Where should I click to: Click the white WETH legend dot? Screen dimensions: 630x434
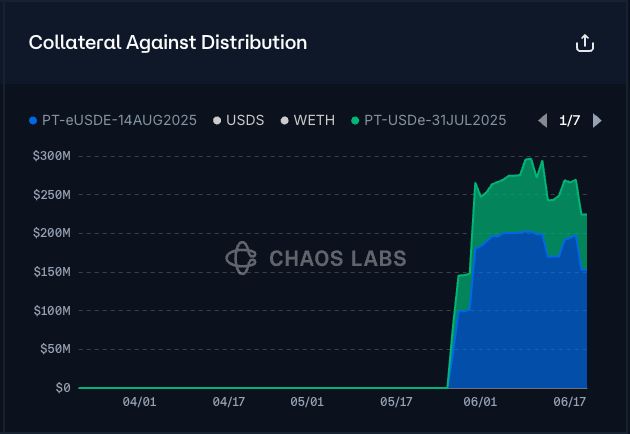click(x=284, y=121)
